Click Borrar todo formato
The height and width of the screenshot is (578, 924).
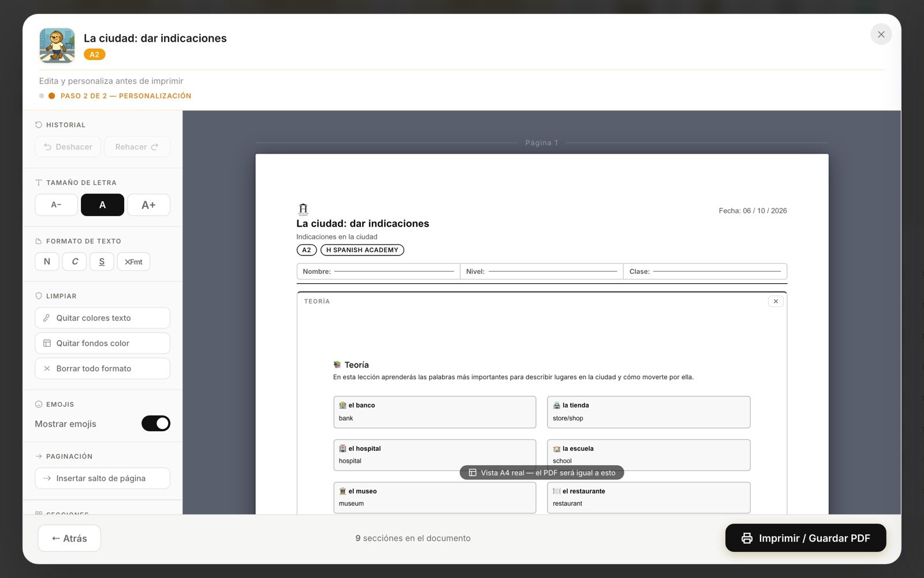click(x=102, y=369)
